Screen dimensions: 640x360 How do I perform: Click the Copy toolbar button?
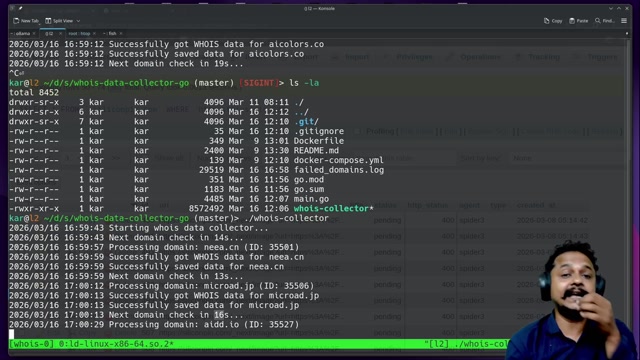pyautogui.click(x=553, y=21)
